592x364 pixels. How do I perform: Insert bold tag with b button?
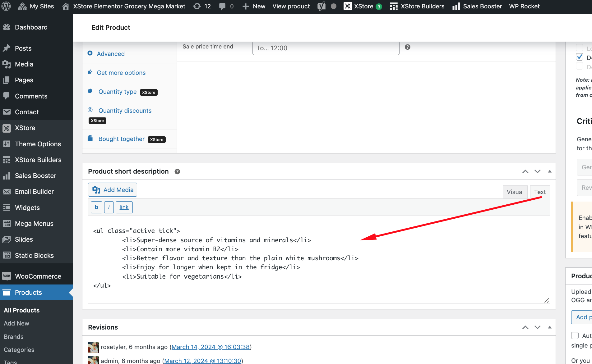click(x=96, y=207)
